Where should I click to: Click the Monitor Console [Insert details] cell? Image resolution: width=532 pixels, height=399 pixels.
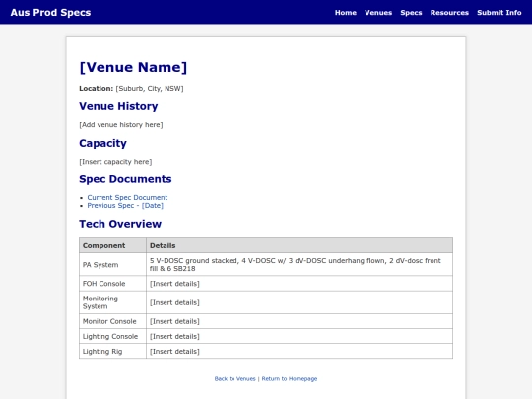[x=299, y=321]
